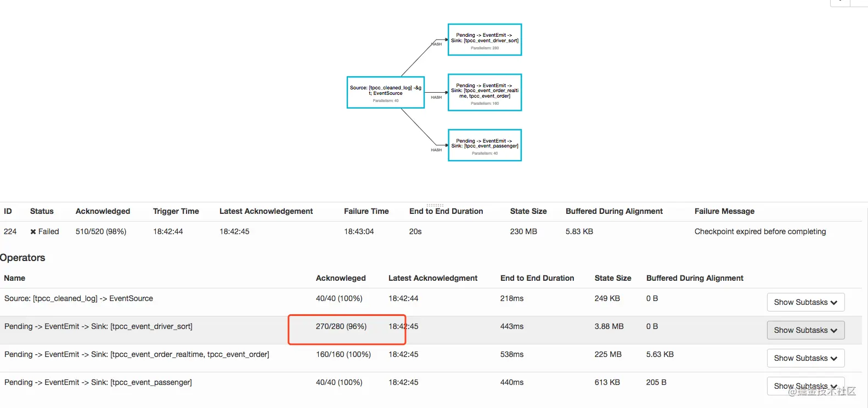Click the Failure Message column header

724,211
